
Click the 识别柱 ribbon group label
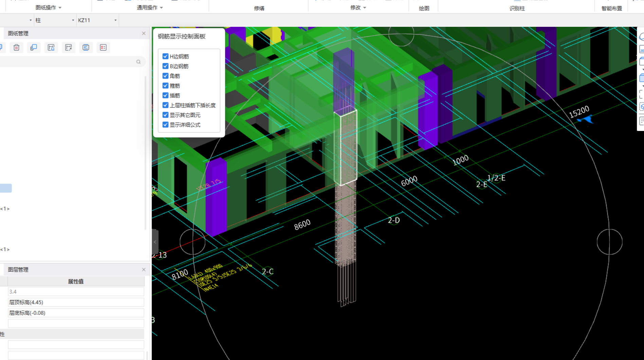[x=517, y=8]
